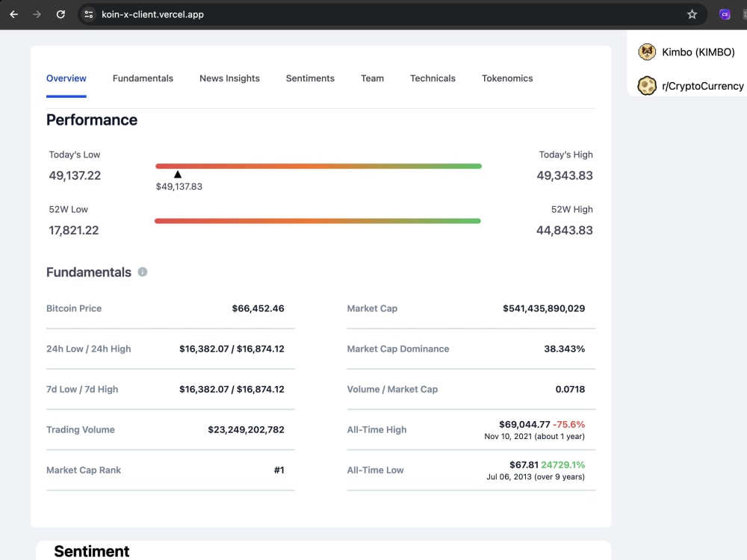Click the black price marker triangle
This screenshot has height=560, width=747.
(178, 175)
